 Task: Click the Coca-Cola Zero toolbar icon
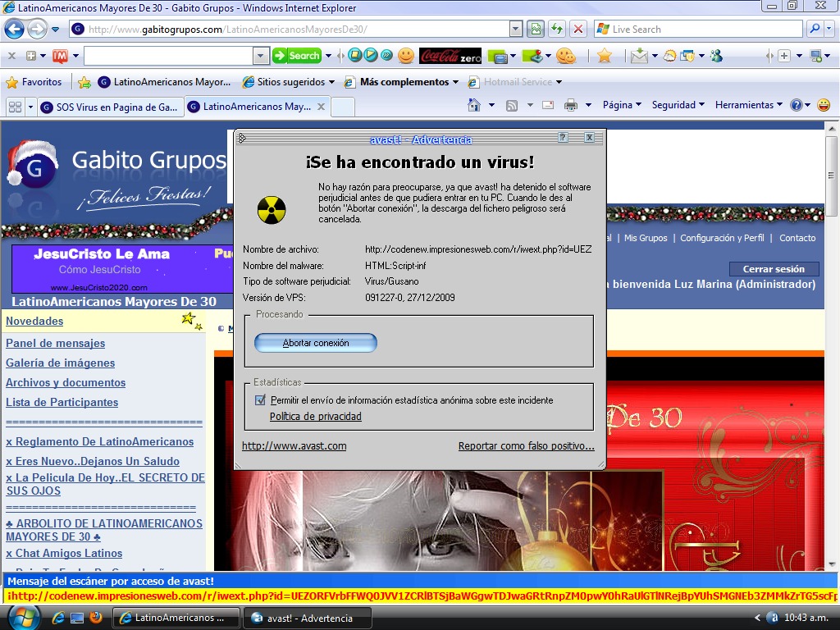[450, 56]
